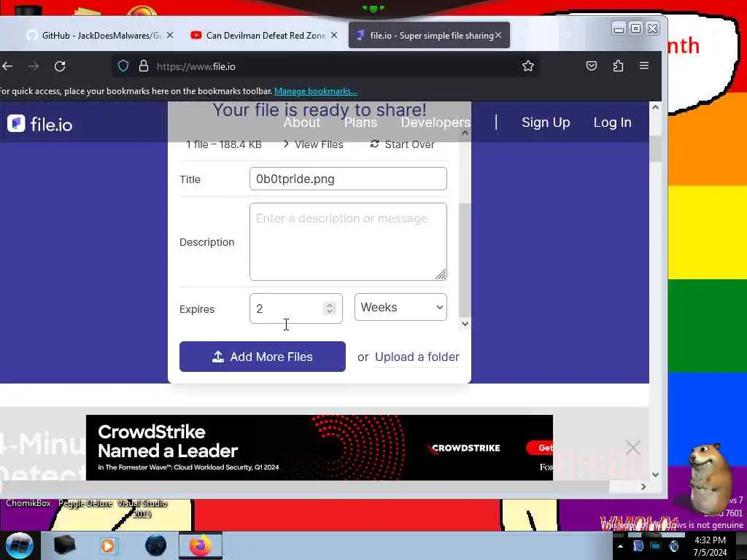Expand View Files in the upload dialog

(313, 144)
